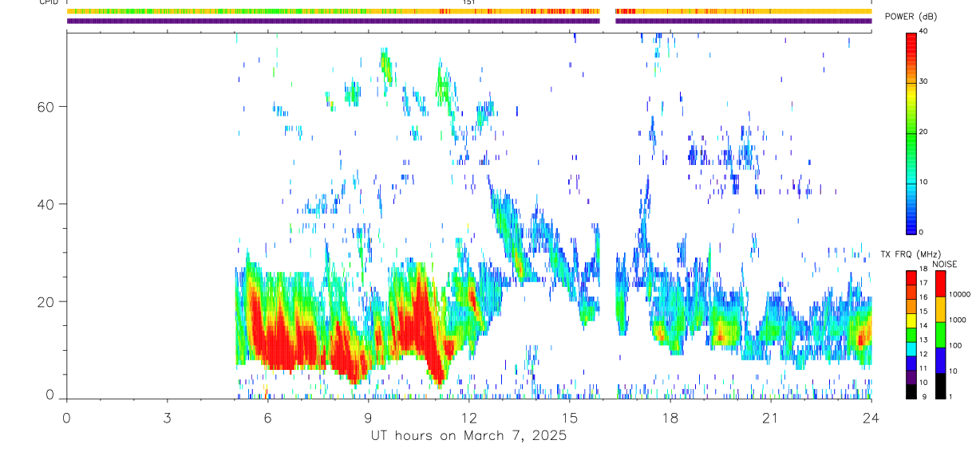Click the red top swatch in NOISE legend
Screen dimensions: 980x452
point(939,284)
